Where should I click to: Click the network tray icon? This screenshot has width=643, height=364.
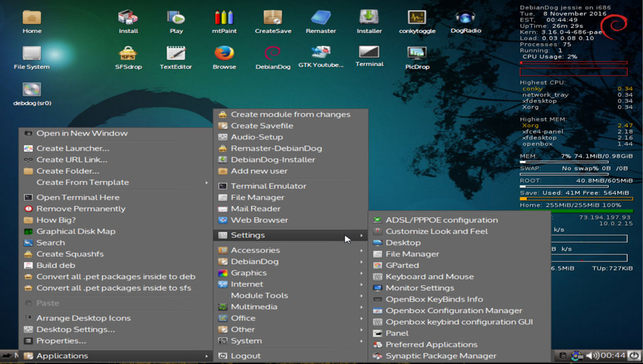coord(577,356)
